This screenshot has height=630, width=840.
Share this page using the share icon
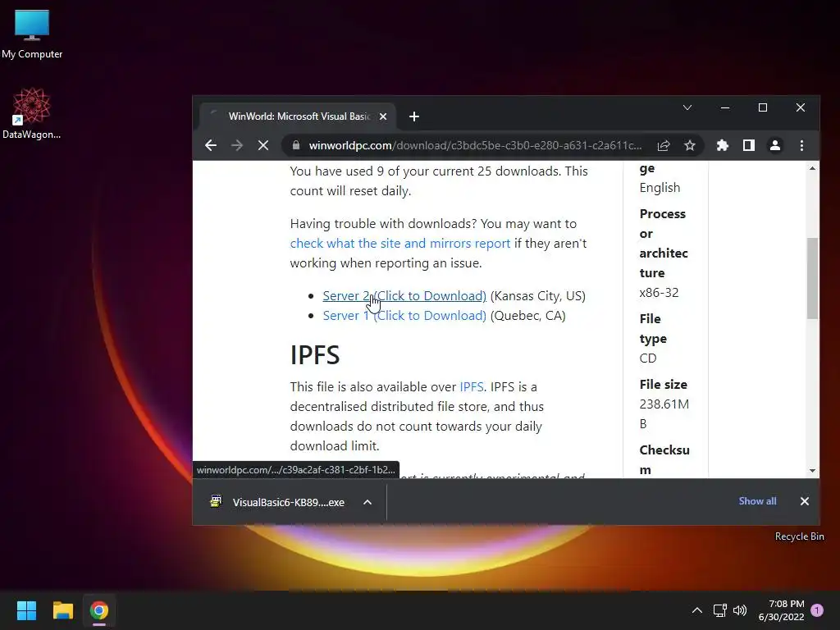coord(663,145)
